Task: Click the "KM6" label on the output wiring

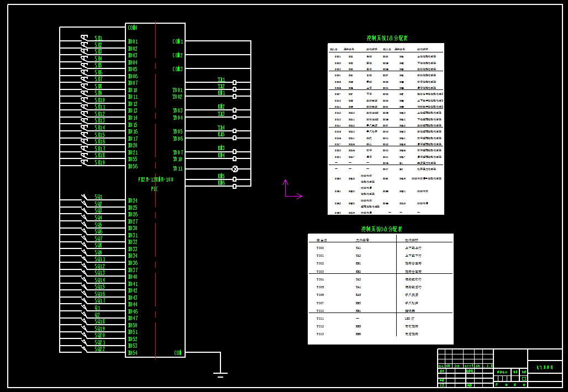Action: (222, 183)
